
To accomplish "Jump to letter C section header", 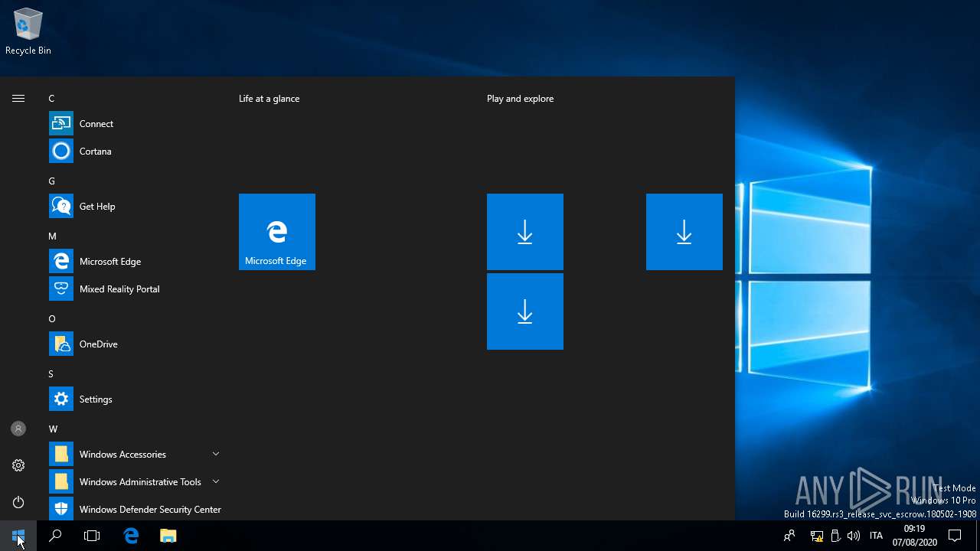I will point(51,99).
